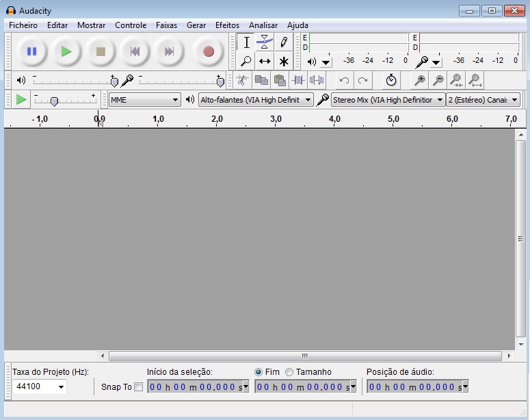Open the Faixas menu
530x420 pixels.
coord(166,25)
